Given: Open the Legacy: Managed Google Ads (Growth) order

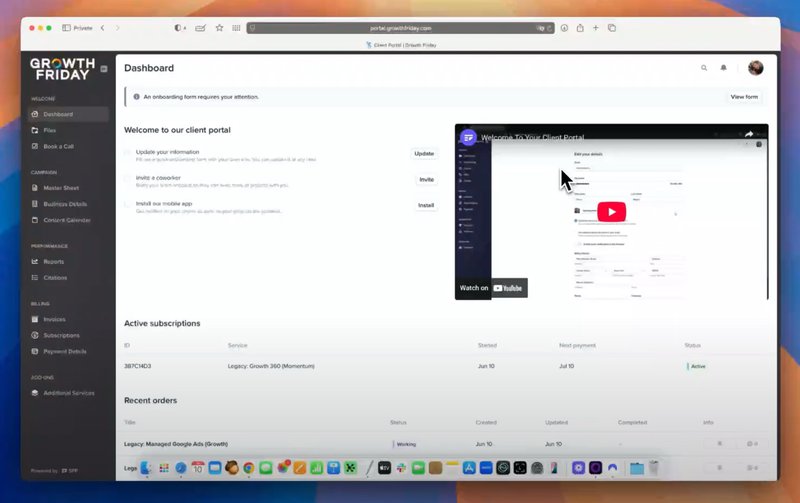Looking at the screenshot, I should 176,444.
